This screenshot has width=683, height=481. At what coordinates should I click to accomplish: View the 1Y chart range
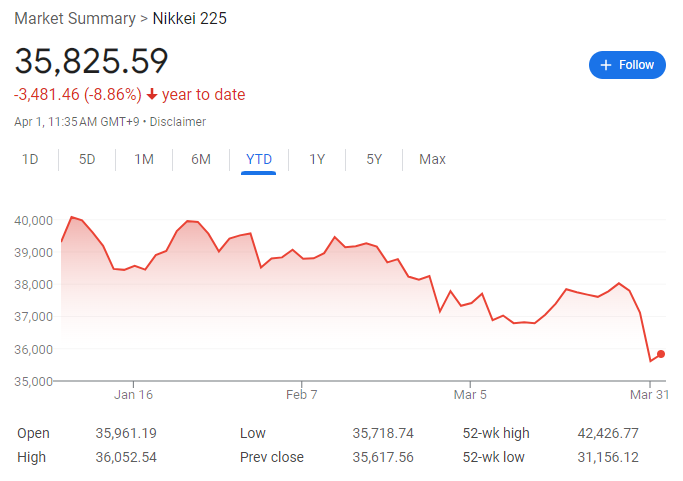tap(317, 159)
